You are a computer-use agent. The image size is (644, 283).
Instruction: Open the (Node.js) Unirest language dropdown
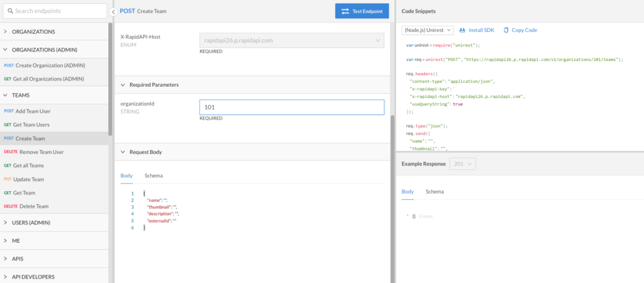click(x=427, y=30)
